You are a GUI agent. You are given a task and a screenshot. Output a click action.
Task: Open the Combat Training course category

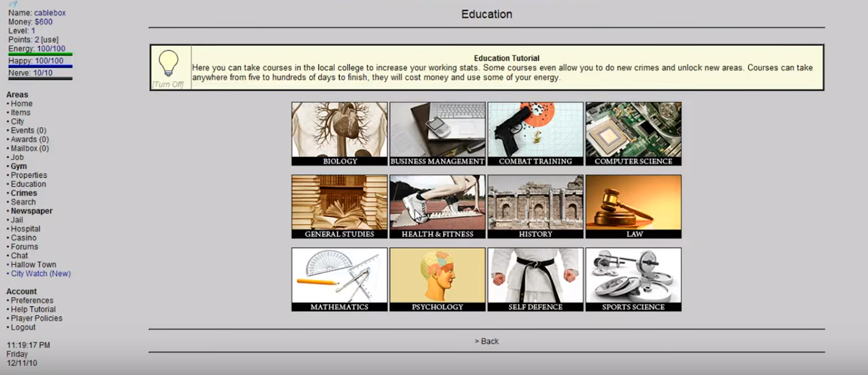[535, 133]
